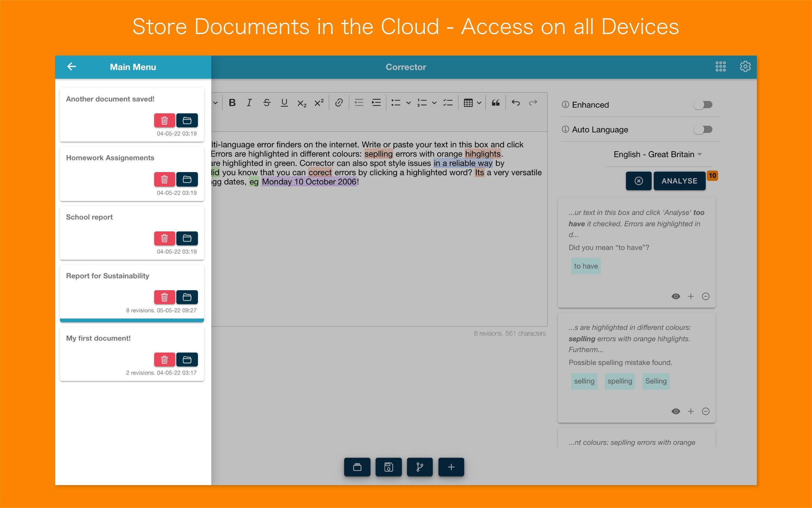Click Auto Language info icon
This screenshot has height=508, width=812.
point(565,129)
